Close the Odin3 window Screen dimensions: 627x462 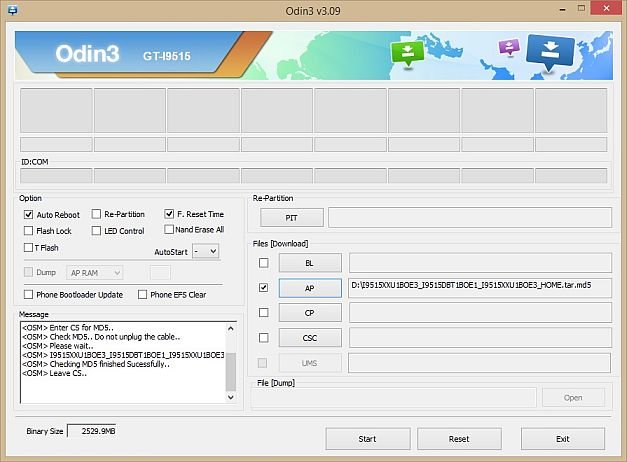[606, 8]
